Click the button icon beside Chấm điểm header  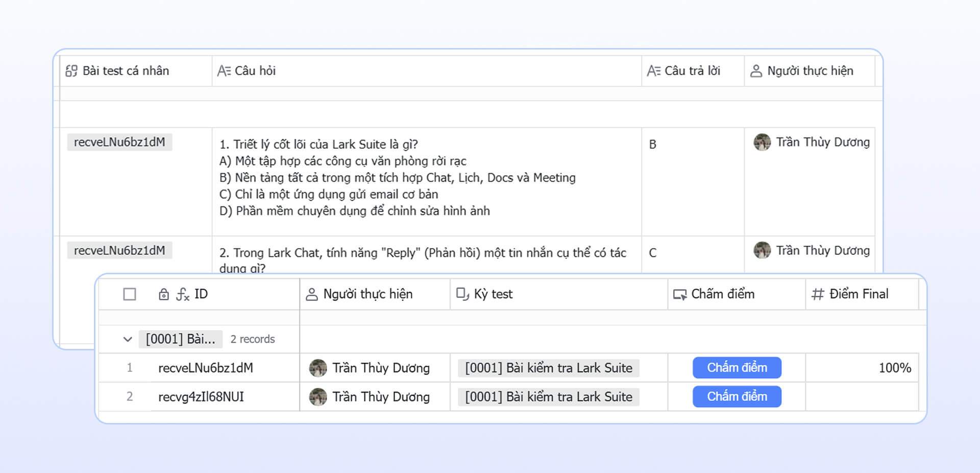tap(680, 294)
